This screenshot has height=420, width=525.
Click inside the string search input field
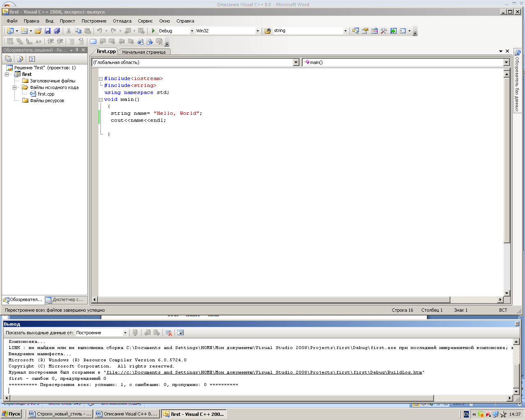[x=308, y=31]
